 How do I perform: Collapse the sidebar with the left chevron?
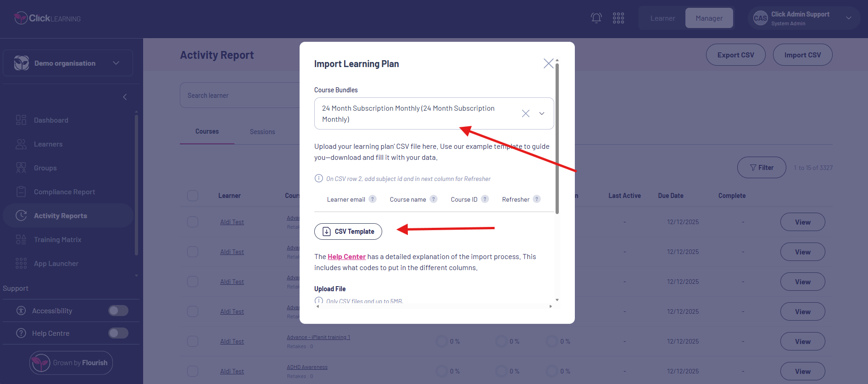click(x=125, y=97)
